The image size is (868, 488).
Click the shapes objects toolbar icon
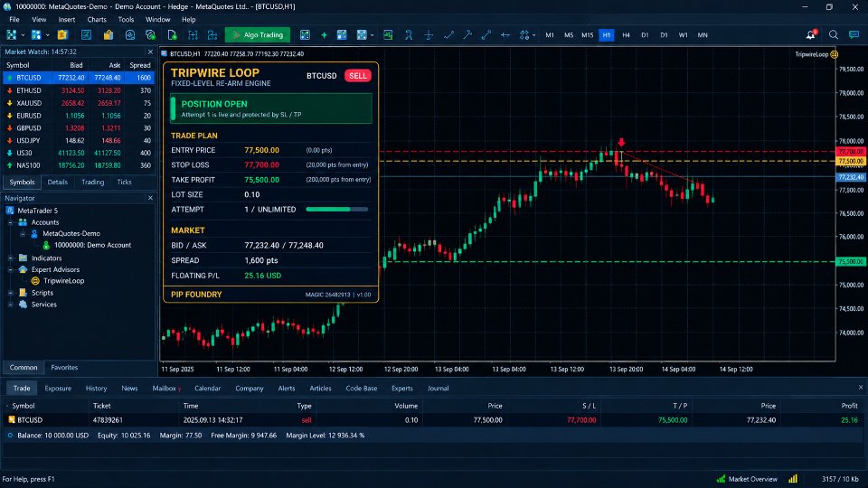tap(524, 35)
